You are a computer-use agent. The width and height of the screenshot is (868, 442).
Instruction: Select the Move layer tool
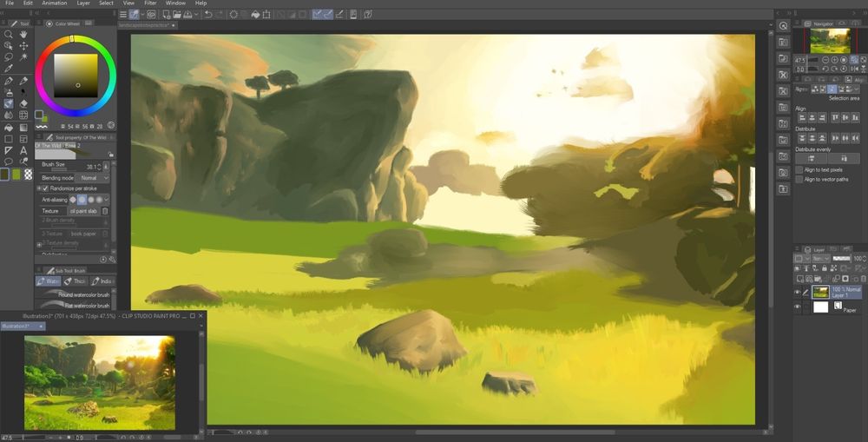point(23,46)
